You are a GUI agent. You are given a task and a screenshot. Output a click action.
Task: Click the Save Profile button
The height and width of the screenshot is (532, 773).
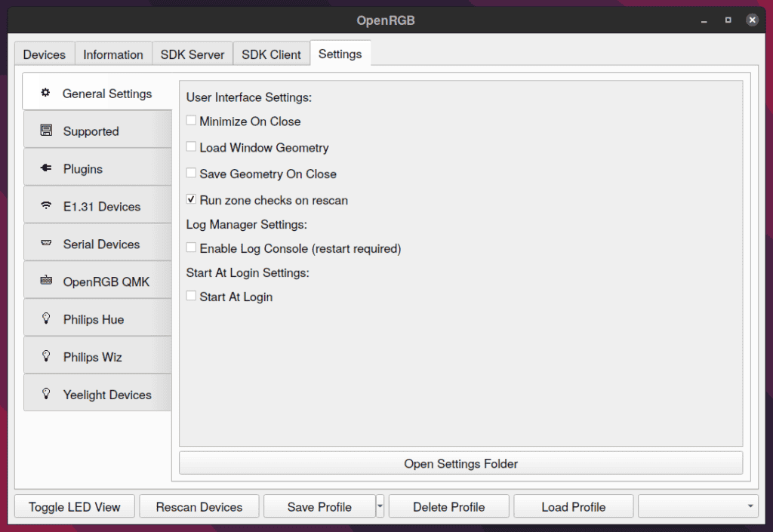(319, 506)
